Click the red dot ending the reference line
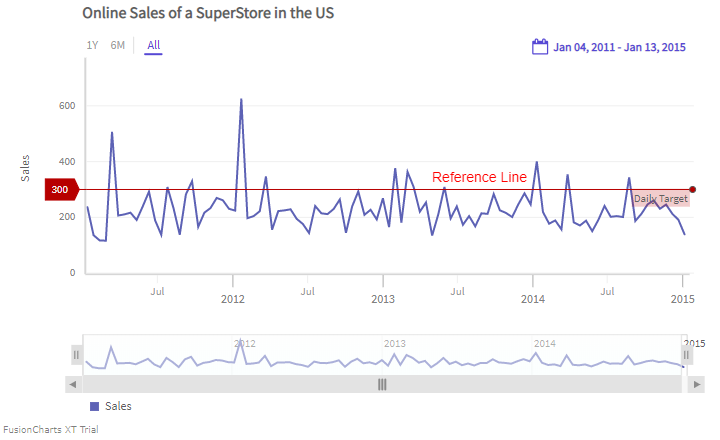Image resolution: width=720 pixels, height=440 pixels. pyautogui.click(x=693, y=189)
